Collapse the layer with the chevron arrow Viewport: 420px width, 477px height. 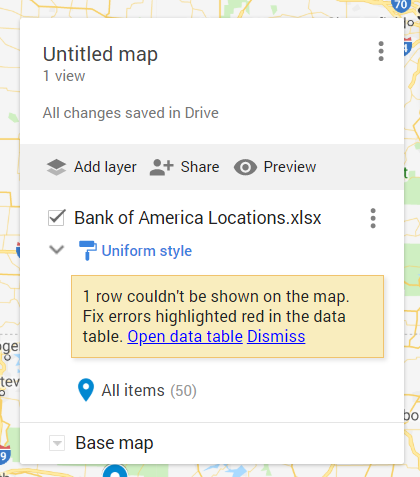[x=57, y=250]
